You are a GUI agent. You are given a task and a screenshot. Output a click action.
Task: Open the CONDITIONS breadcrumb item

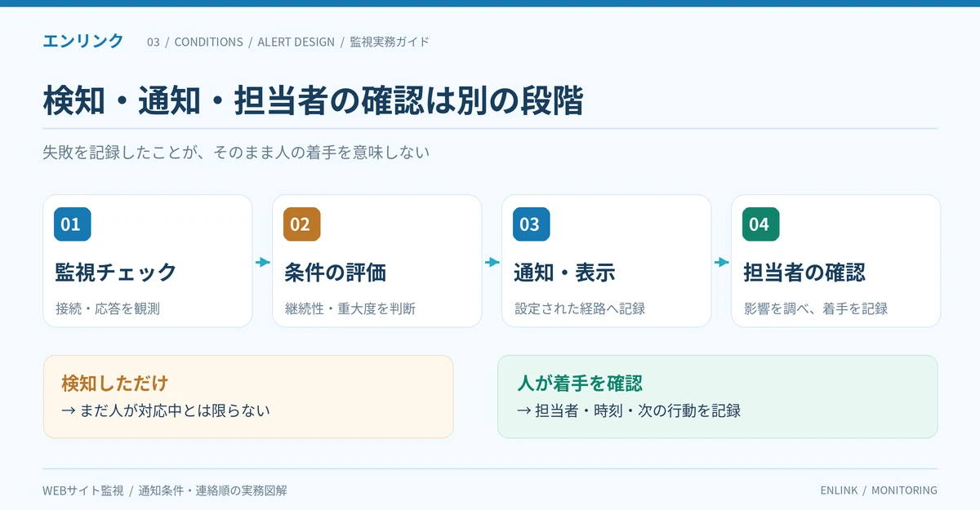[208, 42]
